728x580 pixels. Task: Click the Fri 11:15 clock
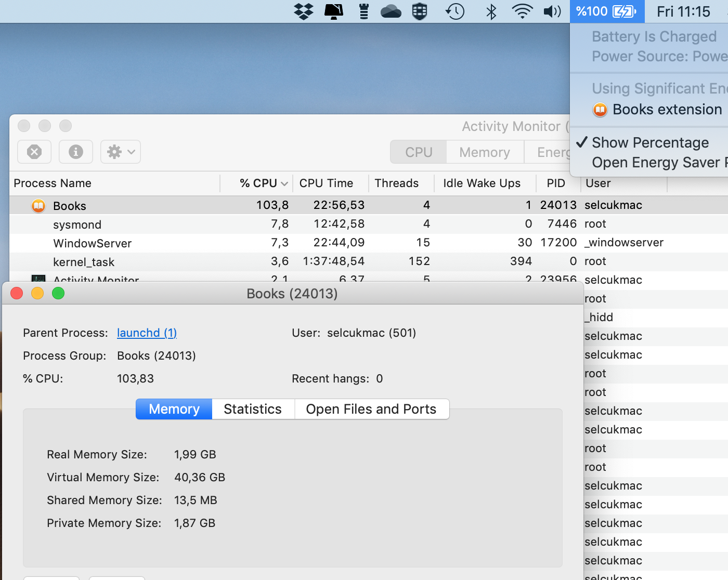point(683,11)
